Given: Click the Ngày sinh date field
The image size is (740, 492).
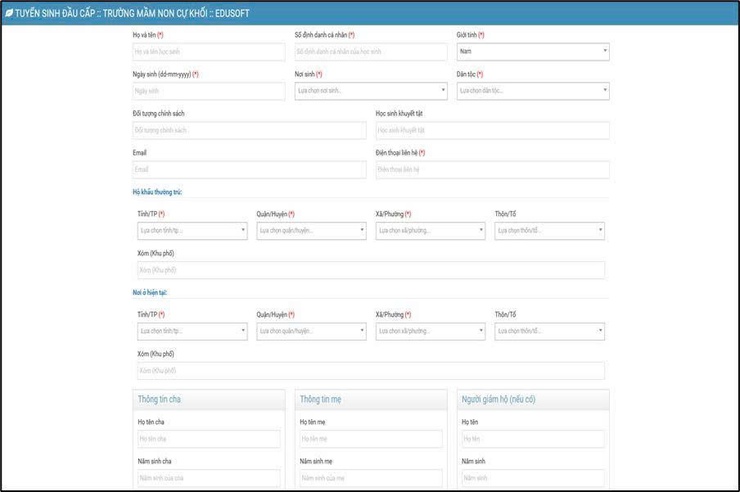Looking at the screenshot, I should tap(209, 91).
